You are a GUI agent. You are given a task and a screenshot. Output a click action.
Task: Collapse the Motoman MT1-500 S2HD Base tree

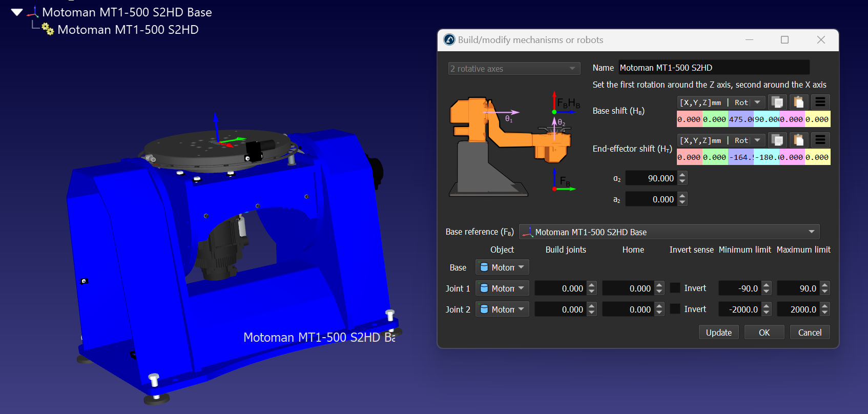[17, 12]
